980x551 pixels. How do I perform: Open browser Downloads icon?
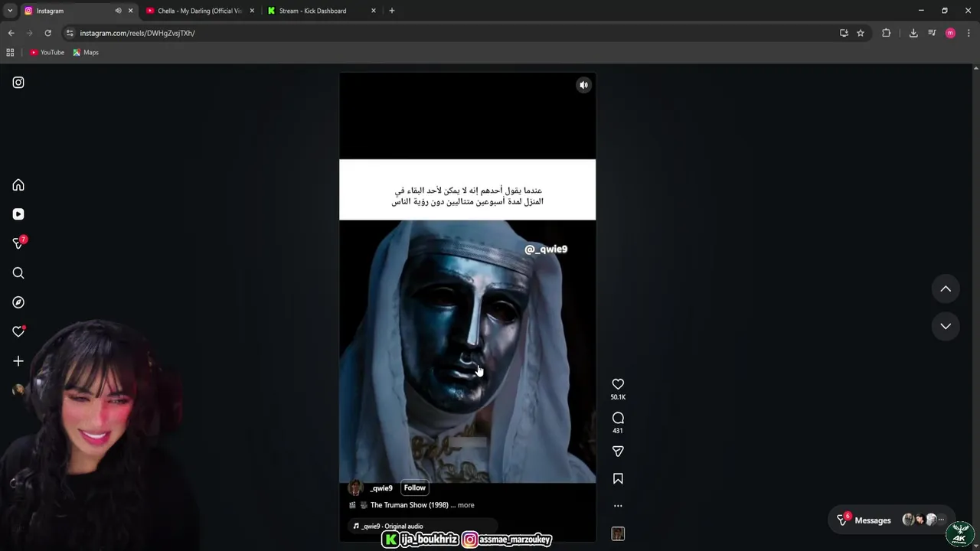coord(913,33)
